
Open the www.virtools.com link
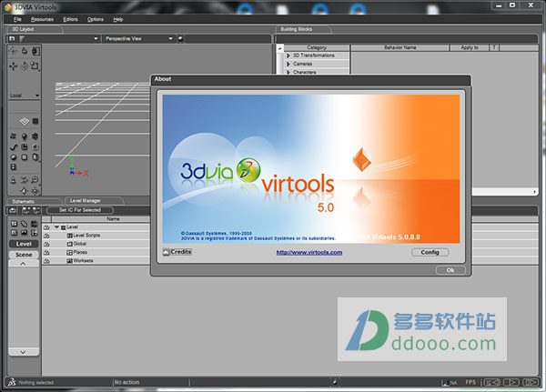point(309,253)
